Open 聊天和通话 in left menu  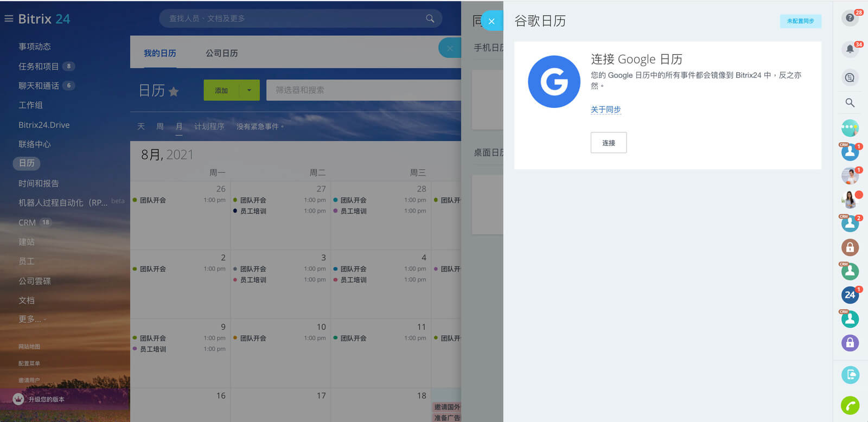click(x=39, y=86)
